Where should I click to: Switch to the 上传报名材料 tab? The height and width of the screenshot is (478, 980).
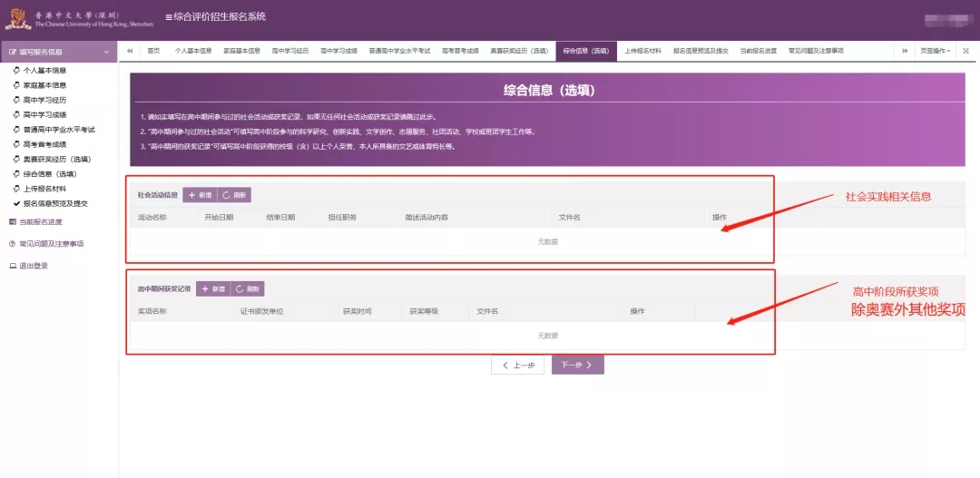click(x=642, y=51)
